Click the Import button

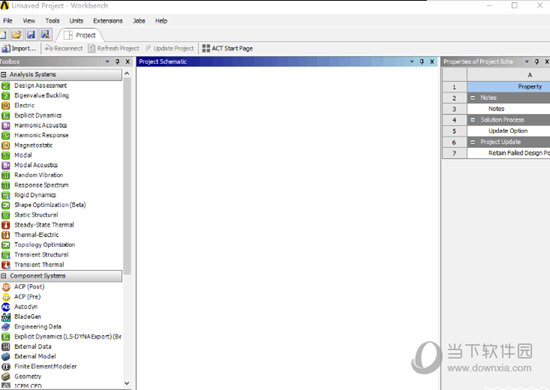(x=19, y=48)
